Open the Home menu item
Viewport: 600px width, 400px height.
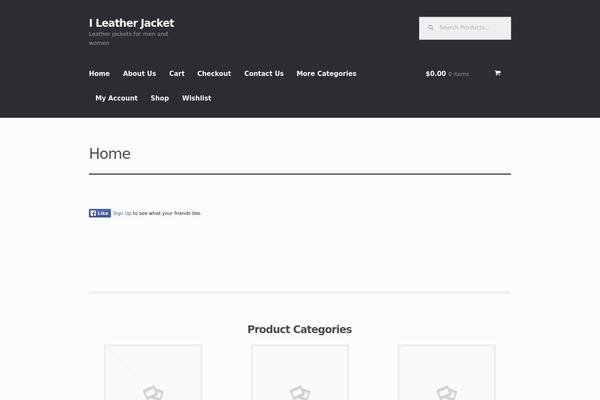[x=99, y=73]
